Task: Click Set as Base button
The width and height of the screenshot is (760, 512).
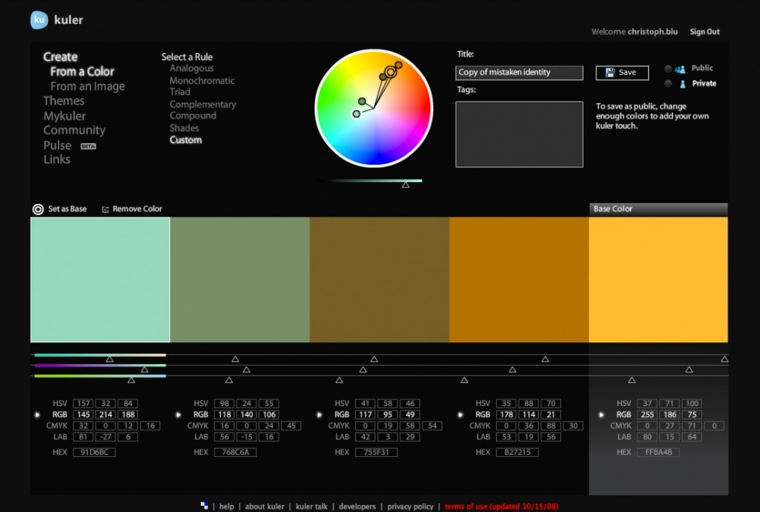Action: 60,209
